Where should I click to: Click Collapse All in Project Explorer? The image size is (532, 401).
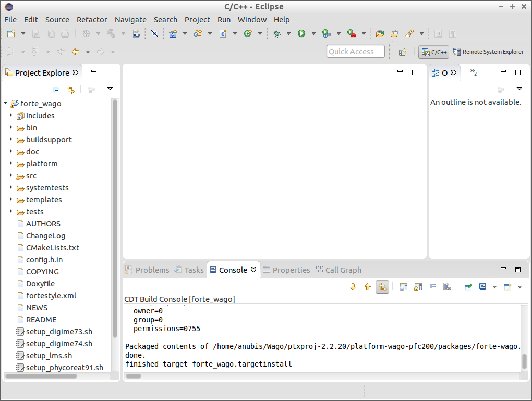56,90
